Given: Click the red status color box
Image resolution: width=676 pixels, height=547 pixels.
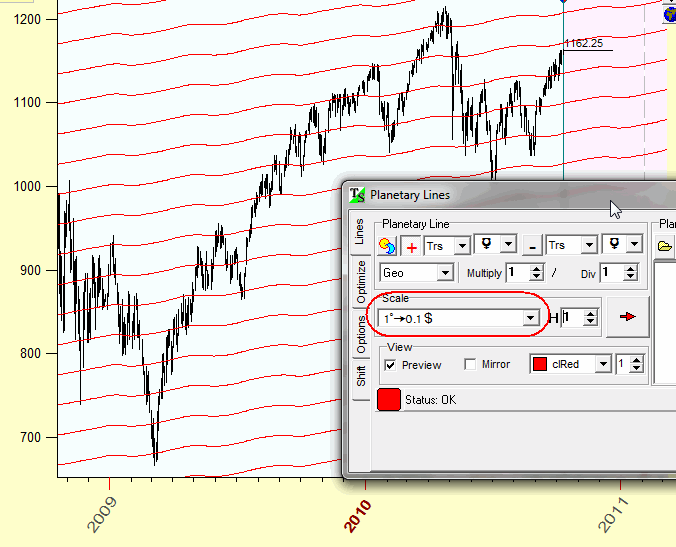Looking at the screenshot, I should pos(389,400).
